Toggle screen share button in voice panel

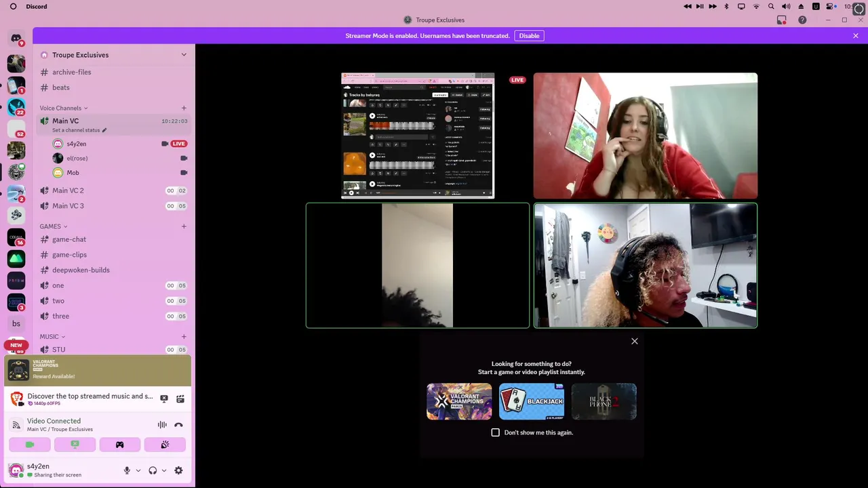click(75, 445)
